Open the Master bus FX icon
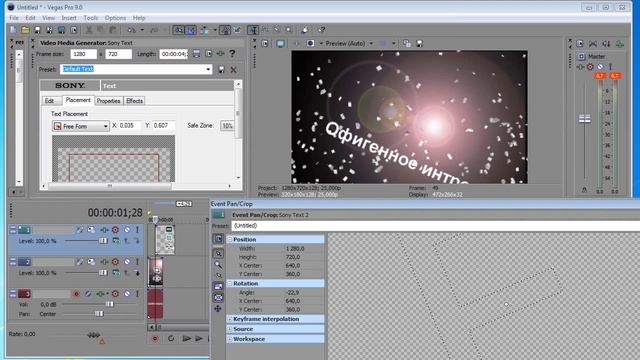Image resolution: width=640 pixels, height=360 pixels. point(580,67)
